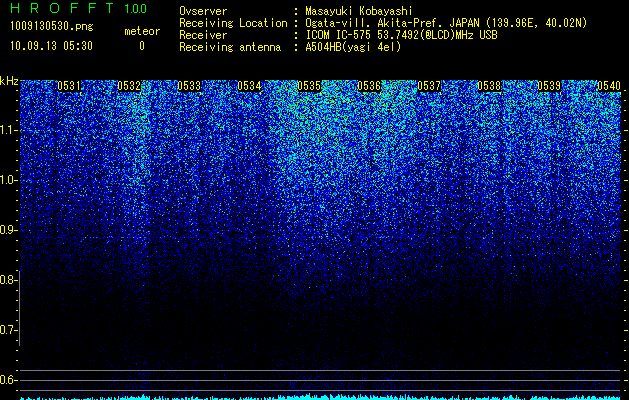The height and width of the screenshot is (400, 629).
Task: Click the Ovserver field label
Action: pyautogui.click(x=203, y=12)
